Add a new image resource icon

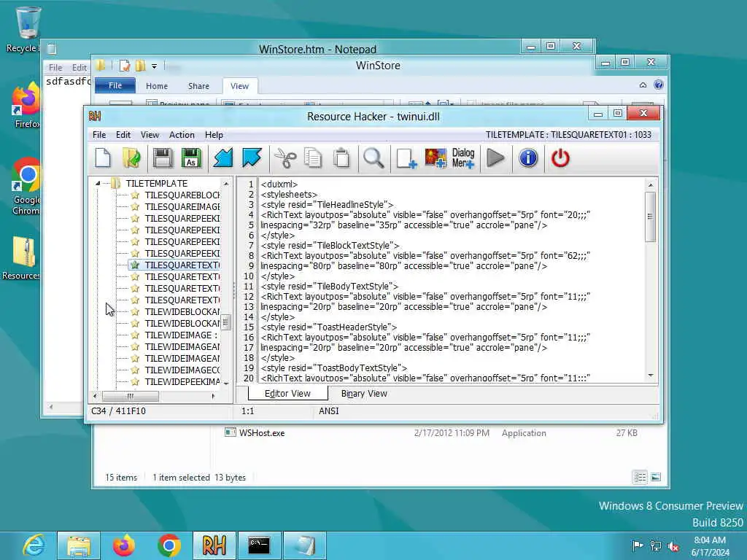click(436, 158)
